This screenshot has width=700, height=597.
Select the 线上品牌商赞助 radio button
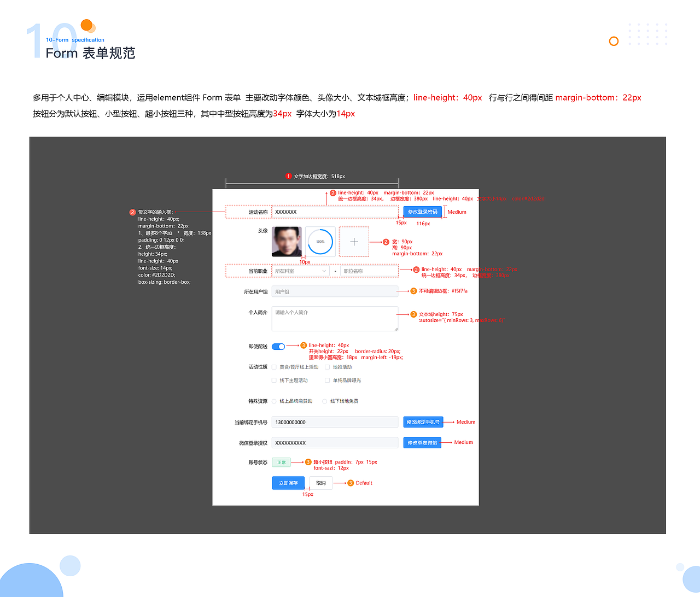coord(274,401)
